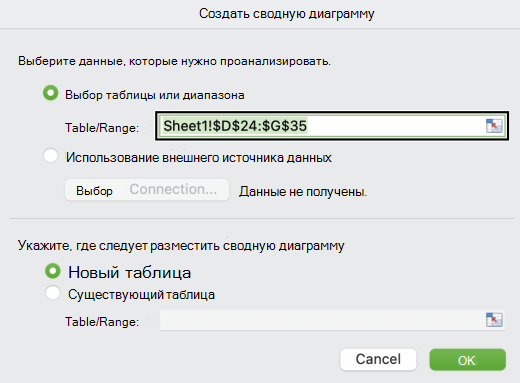Select the 'Использование внешнего источника данных' radio button

pyautogui.click(x=51, y=156)
